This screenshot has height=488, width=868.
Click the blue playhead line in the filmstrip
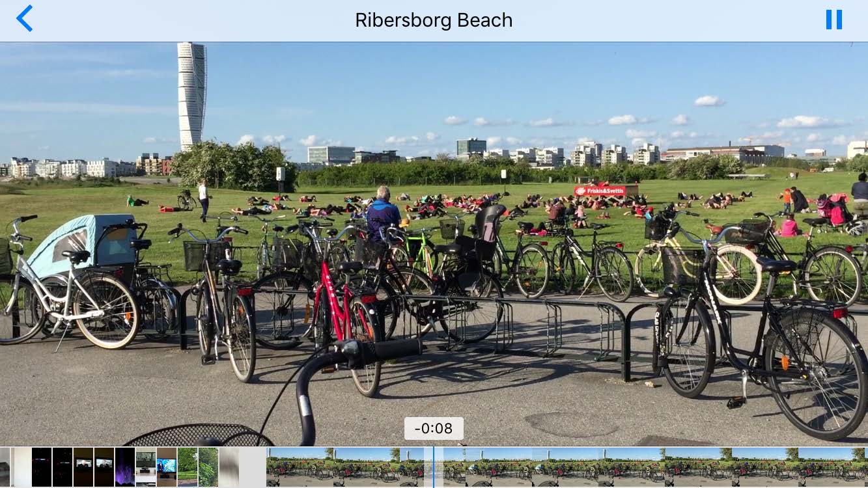[x=433, y=467]
